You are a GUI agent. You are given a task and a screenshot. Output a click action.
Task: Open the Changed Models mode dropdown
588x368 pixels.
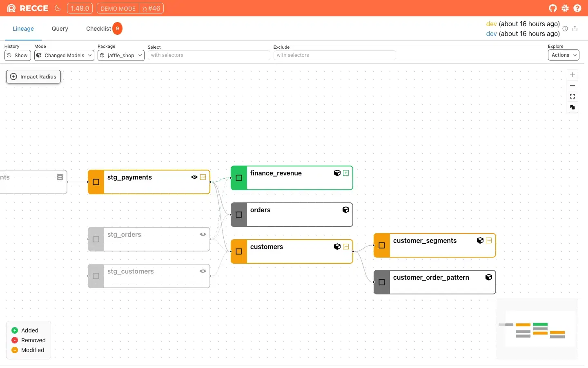point(64,55)
